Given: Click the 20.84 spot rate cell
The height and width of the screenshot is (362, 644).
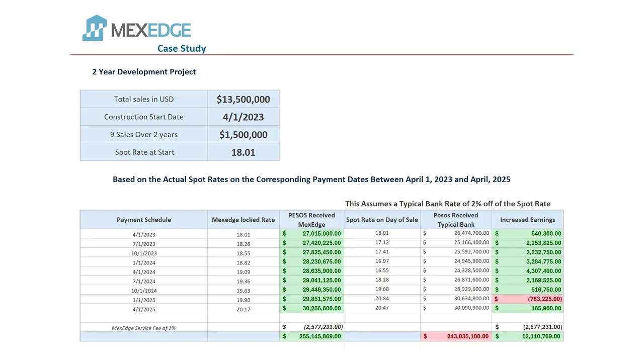Looking at the screenshot, I should 382,299.
